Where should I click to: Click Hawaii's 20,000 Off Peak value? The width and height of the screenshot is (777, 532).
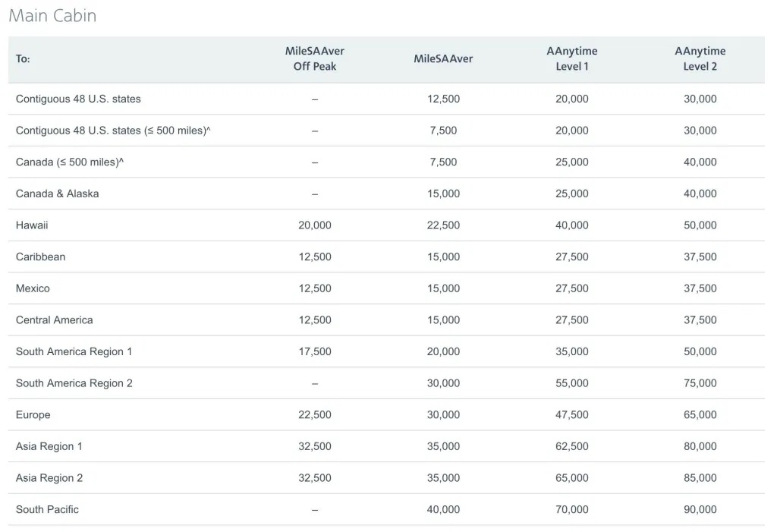[x=315, y=225]
